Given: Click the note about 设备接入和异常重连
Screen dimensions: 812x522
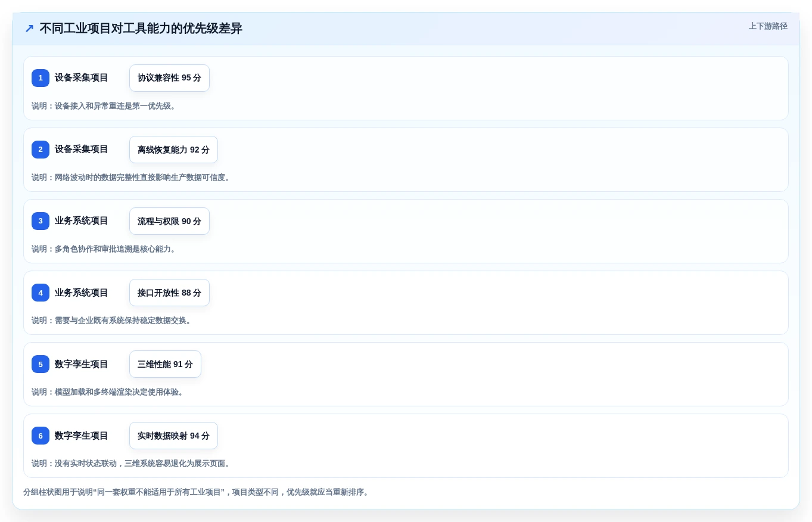Looking at the screenshot, I should 105,106.
